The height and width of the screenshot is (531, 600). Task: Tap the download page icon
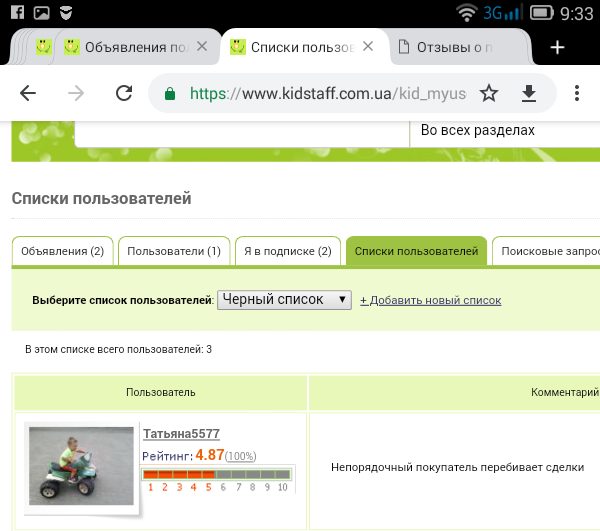(x=529, y=93)
